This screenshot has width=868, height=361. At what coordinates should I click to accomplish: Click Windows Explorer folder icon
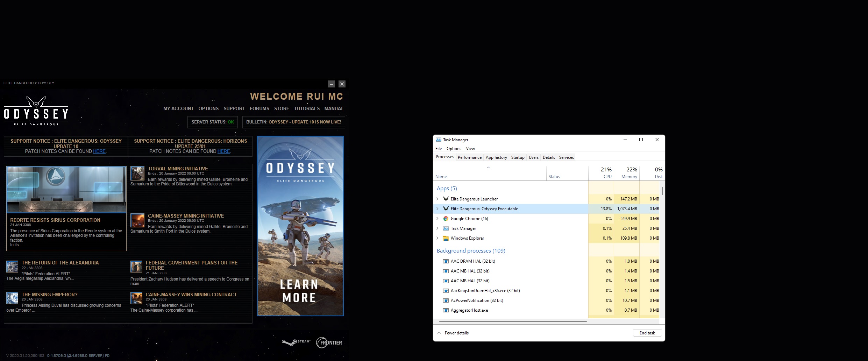446,238
